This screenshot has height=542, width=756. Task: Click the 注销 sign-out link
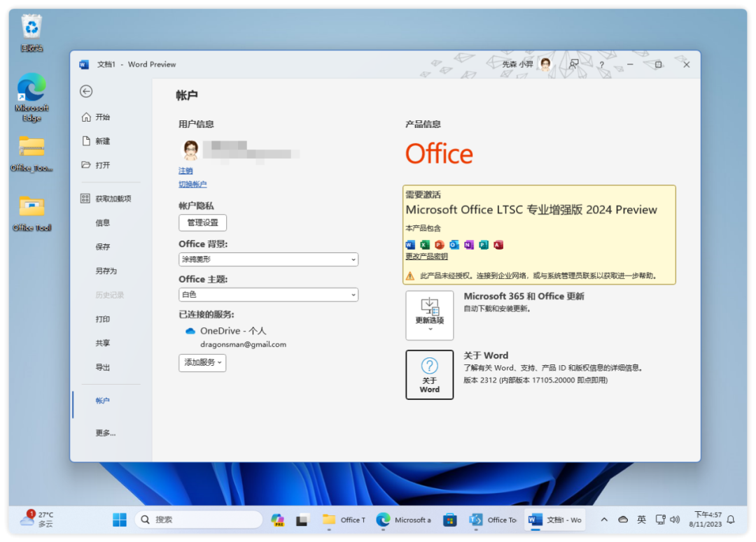tap(185, 171)
